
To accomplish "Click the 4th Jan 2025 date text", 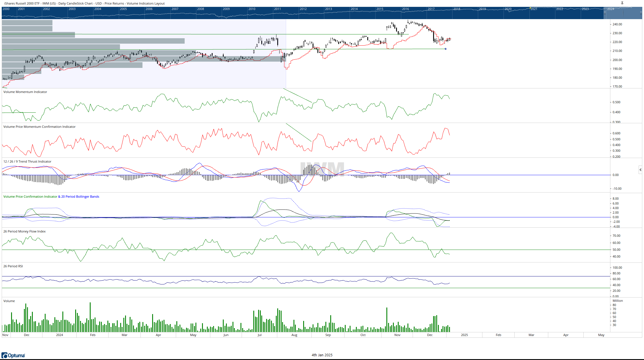I will tap(322, 355).
